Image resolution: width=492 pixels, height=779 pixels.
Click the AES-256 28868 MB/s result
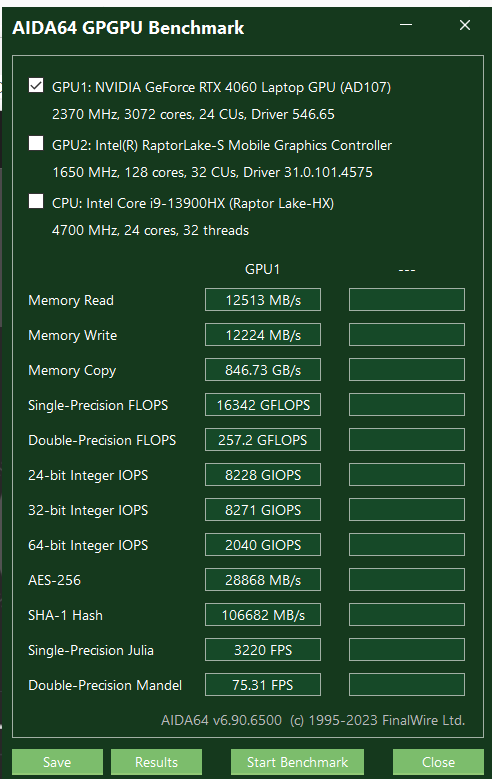263,580
